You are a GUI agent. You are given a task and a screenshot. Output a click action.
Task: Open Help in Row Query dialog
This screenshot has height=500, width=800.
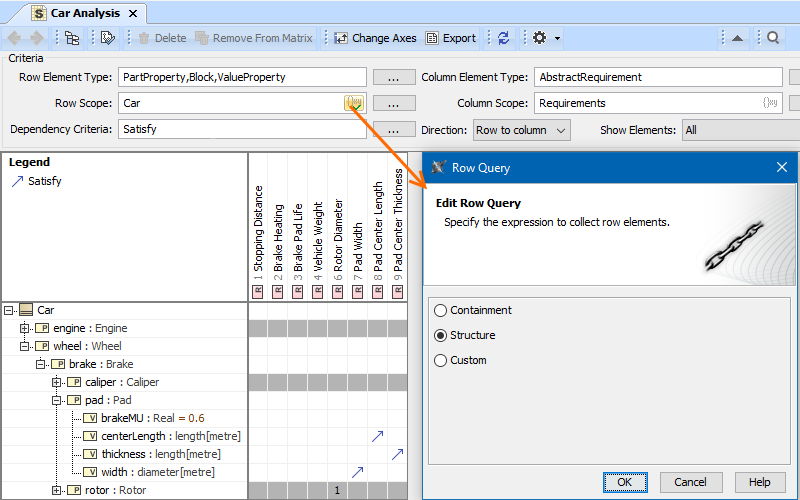759,482
